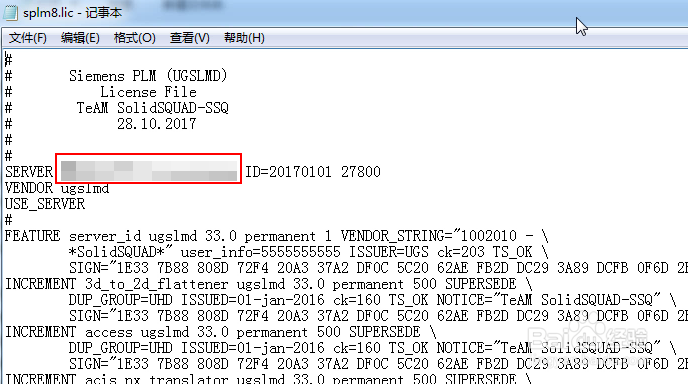Screen dimensions: 688x384
Task: Click ISSUER=UGS text
Action: [389, 252]
